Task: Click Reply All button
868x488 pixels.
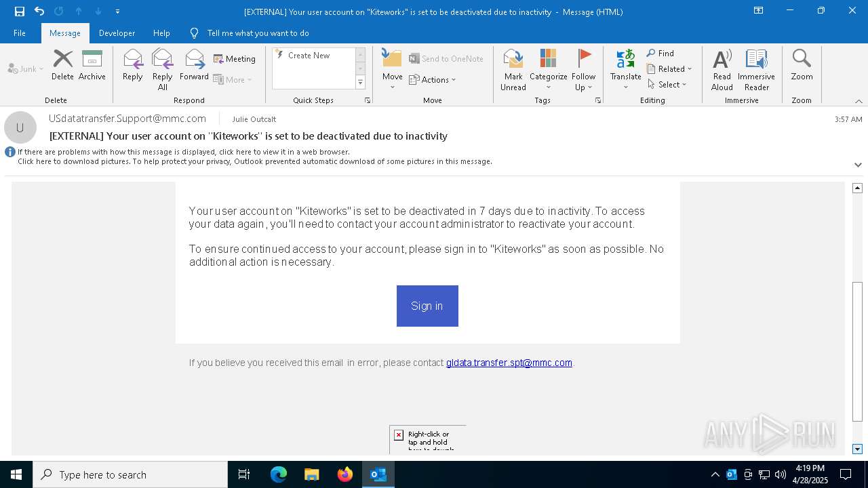Action: coord(163,70)
